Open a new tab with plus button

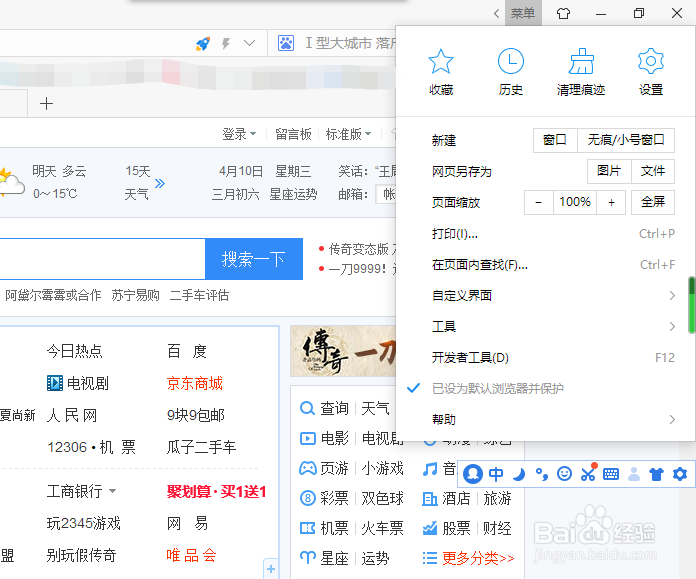(46, 104)
